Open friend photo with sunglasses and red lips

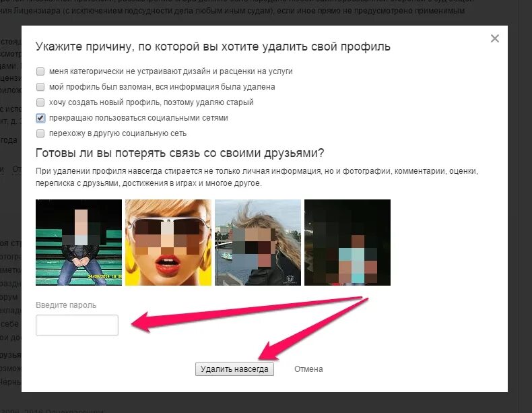168,243
